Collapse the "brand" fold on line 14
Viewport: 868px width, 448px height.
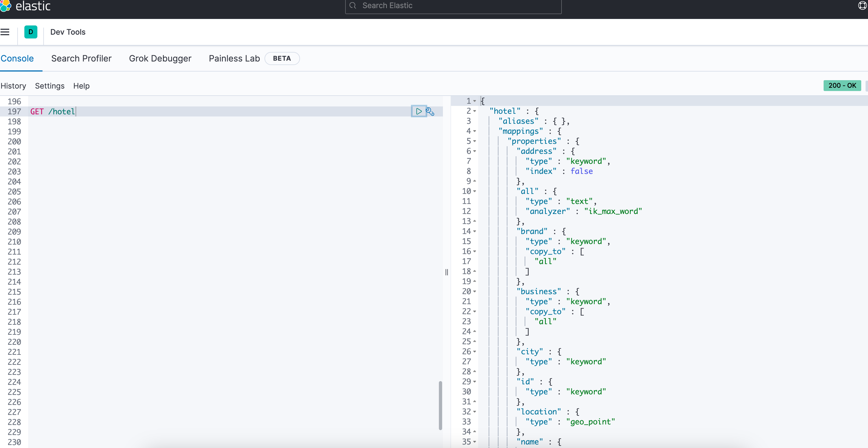click(x=474, y=232)
